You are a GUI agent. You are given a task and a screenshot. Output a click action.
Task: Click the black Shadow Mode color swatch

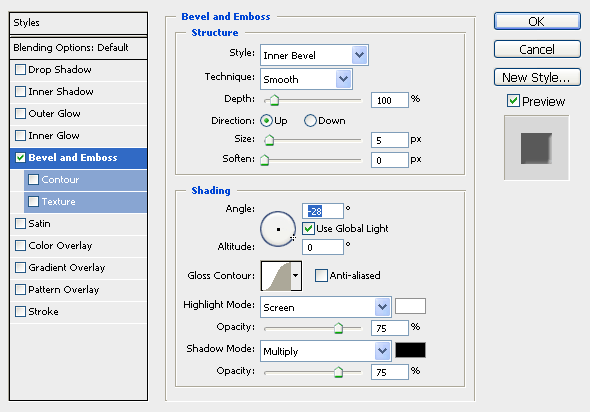coord(410,350)
